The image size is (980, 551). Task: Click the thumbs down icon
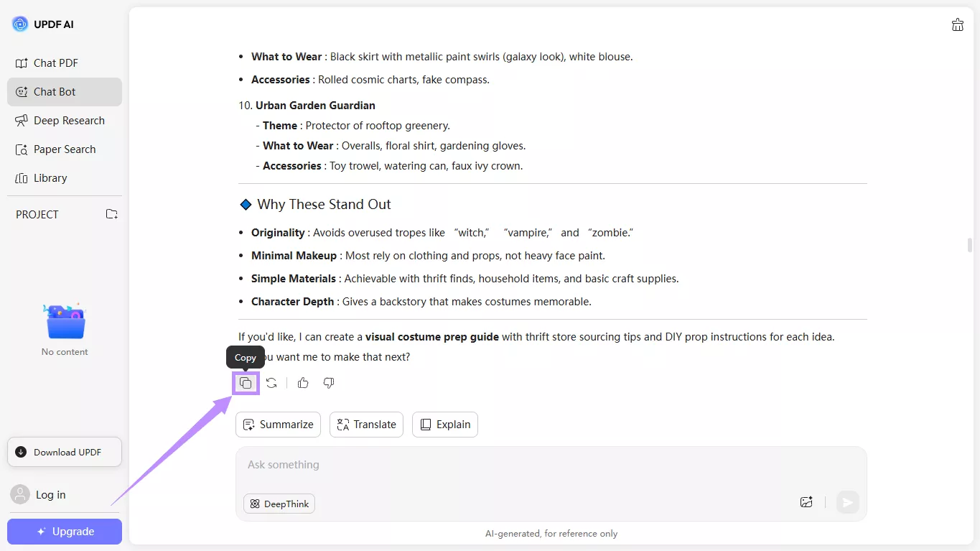pos(329,383)
